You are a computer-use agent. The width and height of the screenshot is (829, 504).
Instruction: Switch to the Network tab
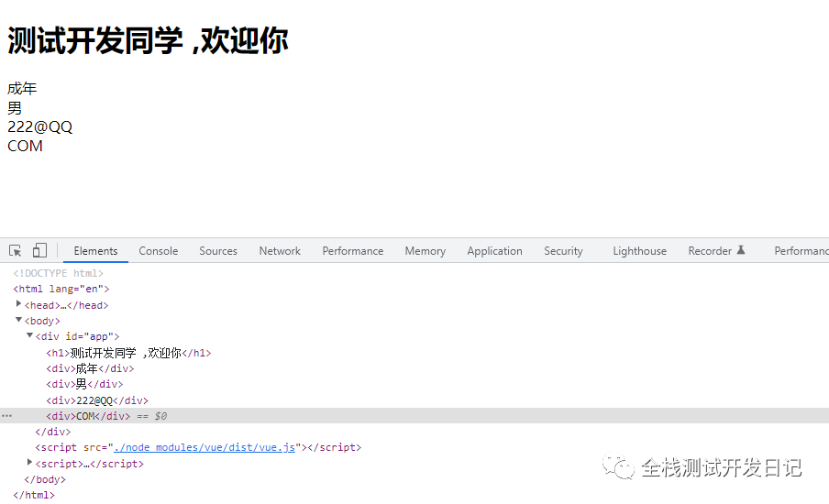(x=280, y=251)
